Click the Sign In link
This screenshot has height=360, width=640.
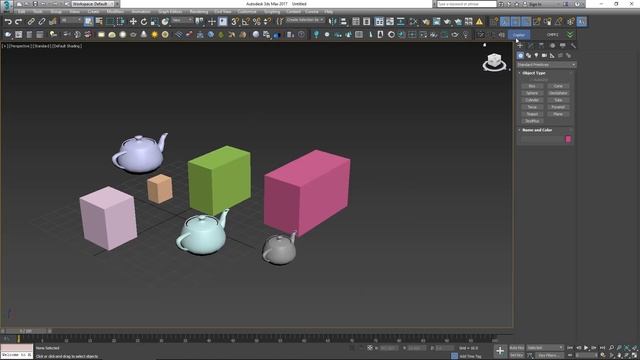pos(535,4)
